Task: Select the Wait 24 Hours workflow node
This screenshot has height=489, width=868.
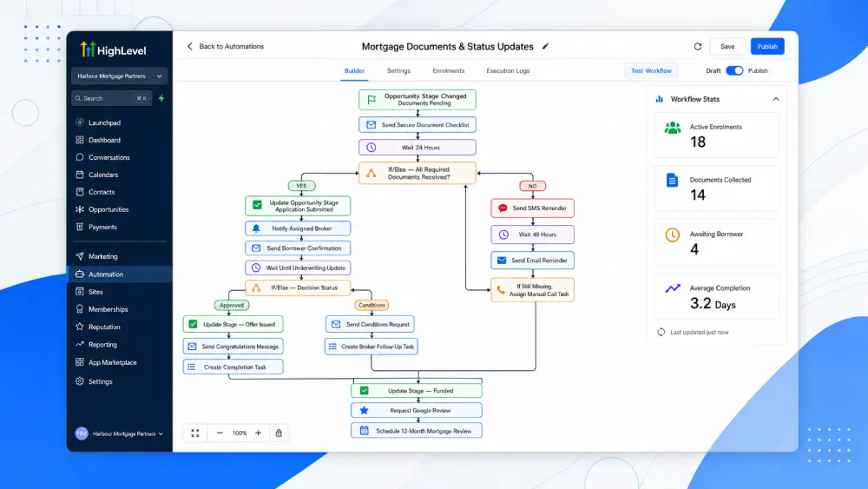Action: 418,148
